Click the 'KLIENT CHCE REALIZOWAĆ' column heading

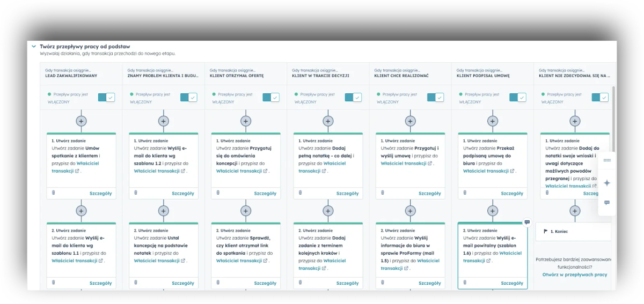[401, 76]
